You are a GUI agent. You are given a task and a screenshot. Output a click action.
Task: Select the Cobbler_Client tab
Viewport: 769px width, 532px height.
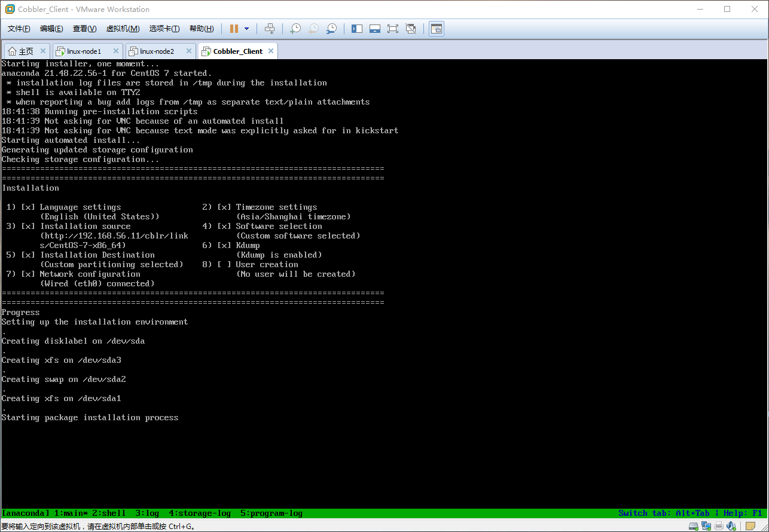237,51
